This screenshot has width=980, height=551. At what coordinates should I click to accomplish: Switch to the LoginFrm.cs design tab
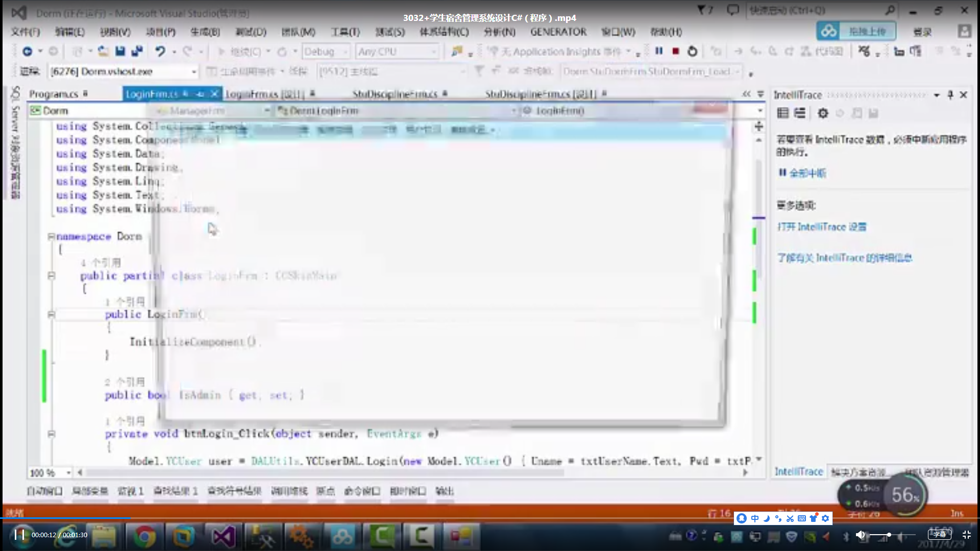270,94
